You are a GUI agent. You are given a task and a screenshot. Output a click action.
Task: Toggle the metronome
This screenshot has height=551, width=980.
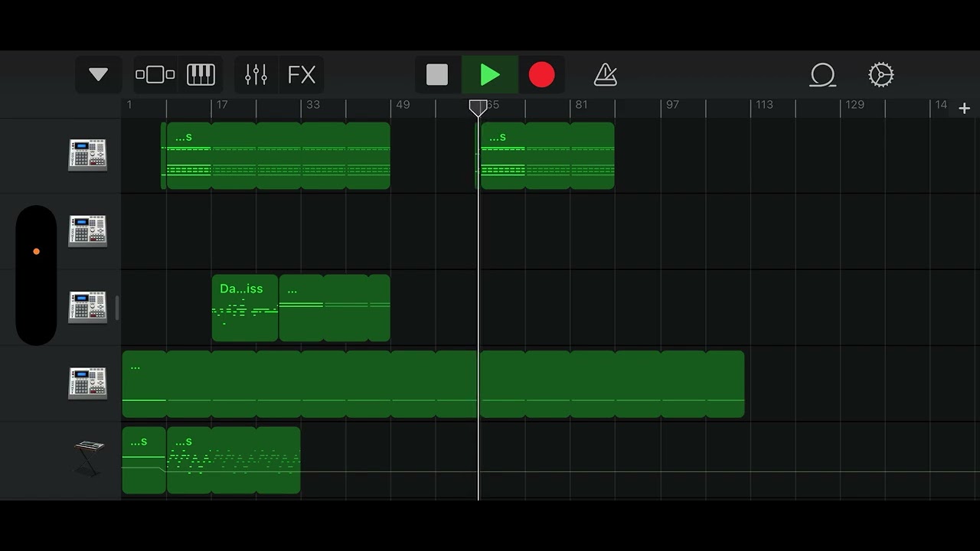tap(606, 75)
